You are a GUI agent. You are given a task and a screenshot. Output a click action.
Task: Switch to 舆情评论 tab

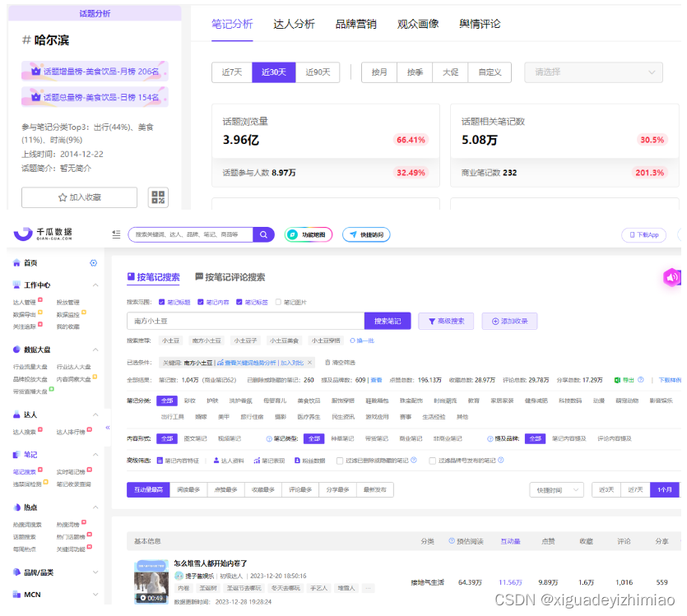[480, 24]
